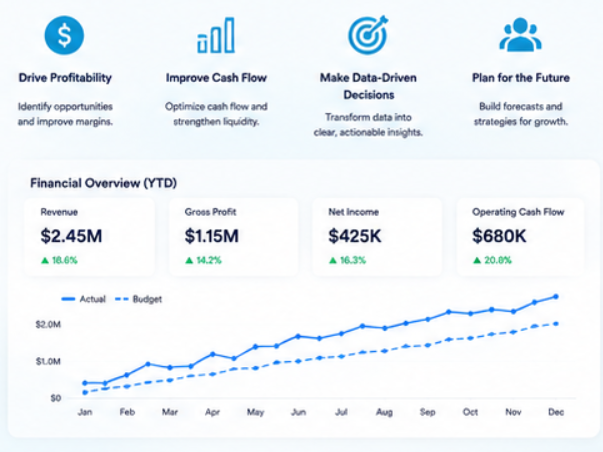Click the May x-axis label
The width and height of the screenshot is (603, 452).
[x=255, y=412]
